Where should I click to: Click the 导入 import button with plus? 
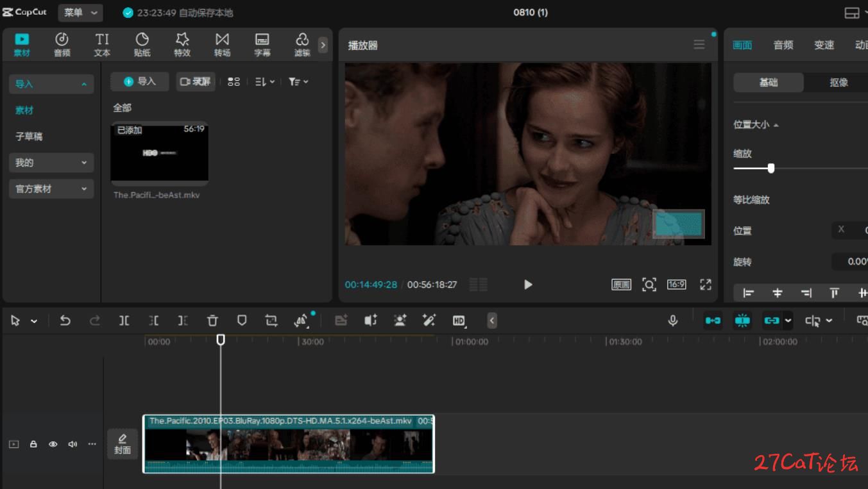coord(140,81)
